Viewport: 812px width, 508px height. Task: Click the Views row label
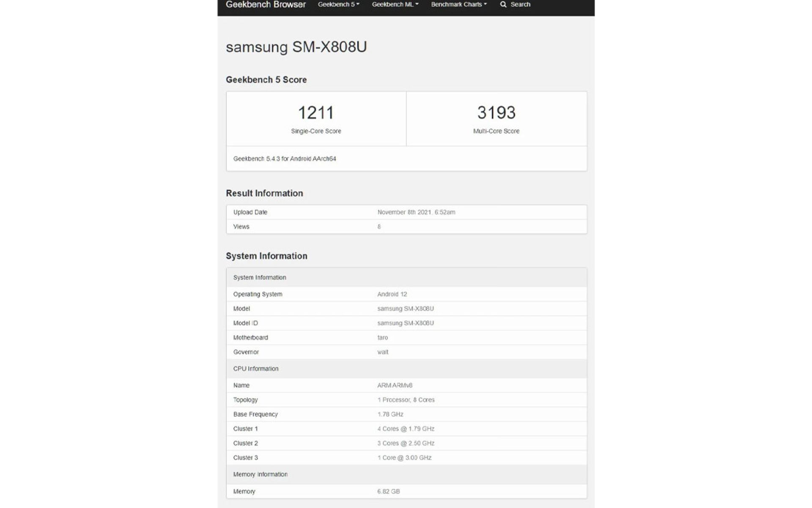point(241,226)
